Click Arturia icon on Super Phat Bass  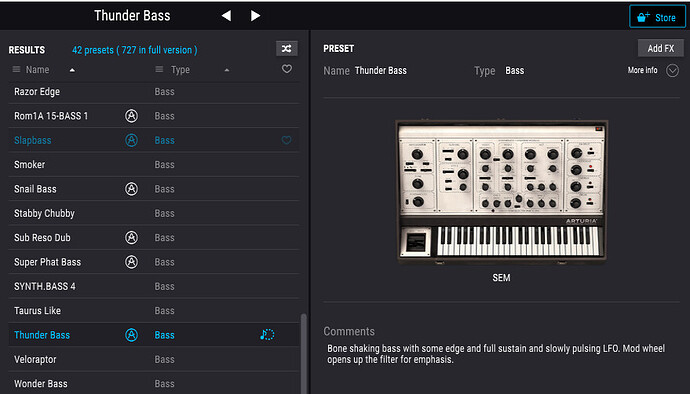[x=131, y=262]
